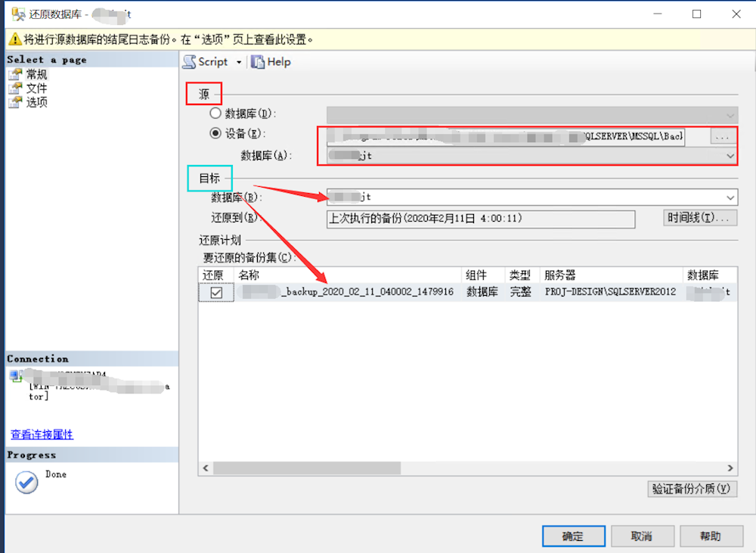Screen dimensions: 756x553
Task: Click the yellow warning icon in banner
Action: pos(14,39)
